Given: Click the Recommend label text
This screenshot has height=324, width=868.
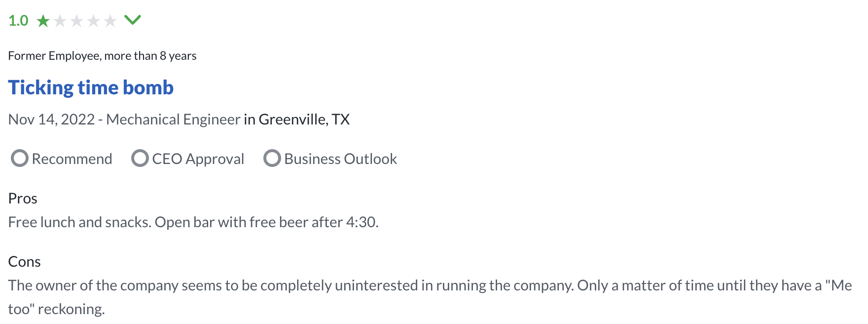Looking at the screenshot, I should point(72,159).
